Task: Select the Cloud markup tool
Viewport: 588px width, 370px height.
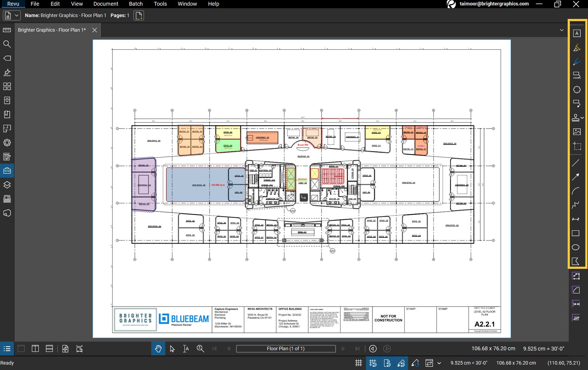Action: [576, 89]
